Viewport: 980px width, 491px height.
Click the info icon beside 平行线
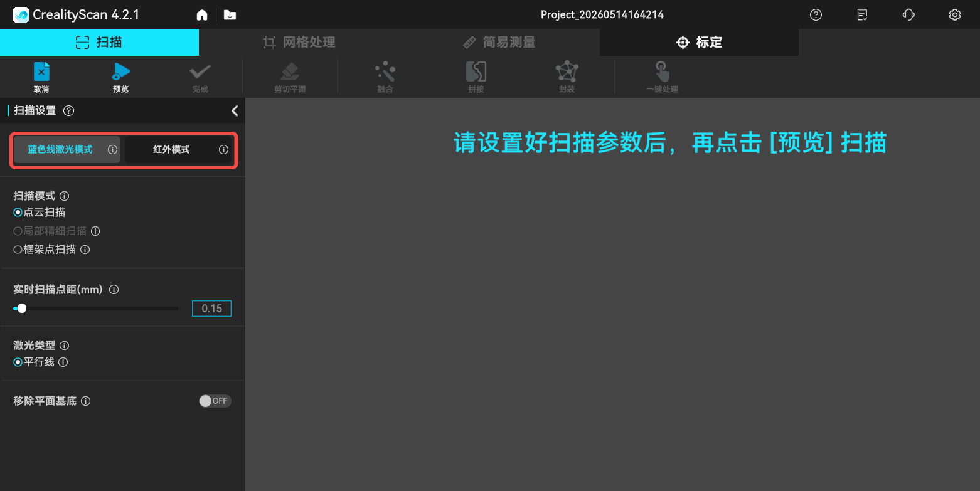(x=63, y=362)
